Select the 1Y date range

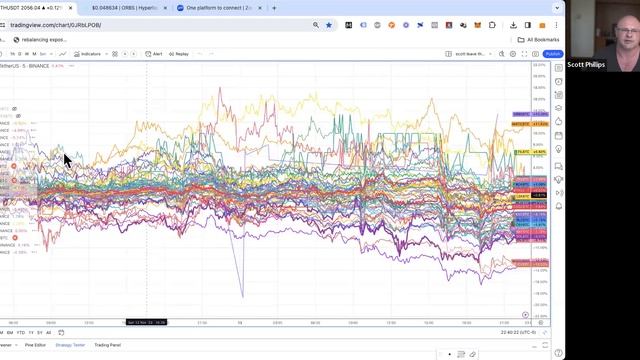click(31, 333)
